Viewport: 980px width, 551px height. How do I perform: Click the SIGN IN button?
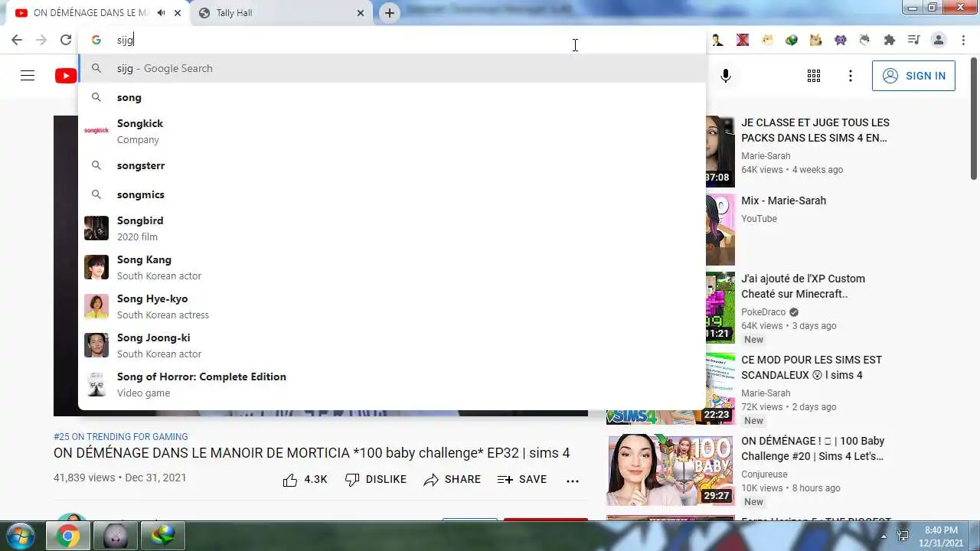coord(913,76)
